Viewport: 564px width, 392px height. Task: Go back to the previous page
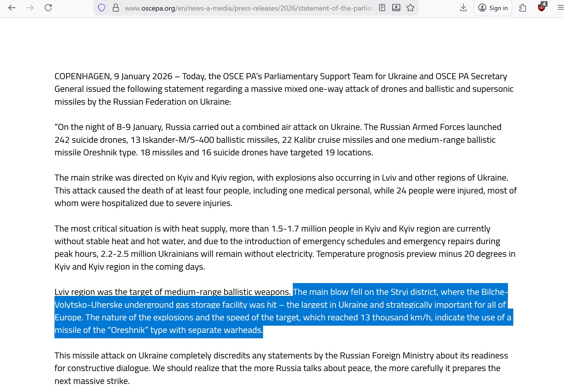pos(12,8)
